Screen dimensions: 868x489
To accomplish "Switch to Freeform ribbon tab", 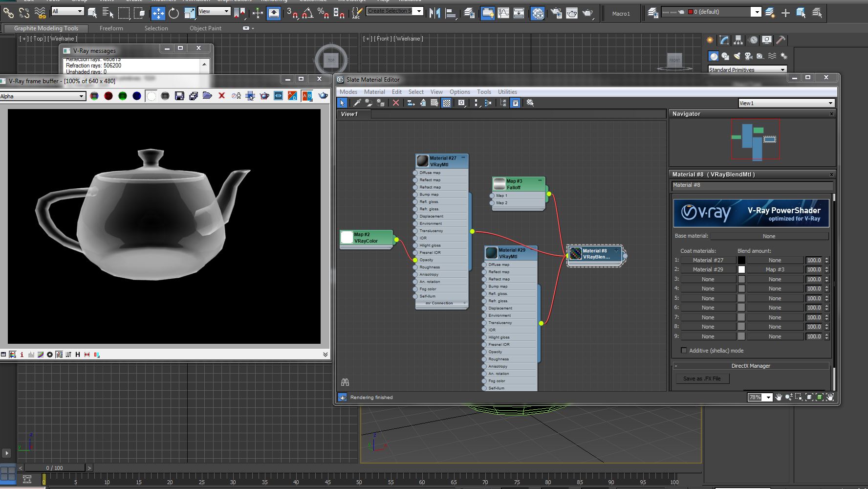I will tap(111, 28).
